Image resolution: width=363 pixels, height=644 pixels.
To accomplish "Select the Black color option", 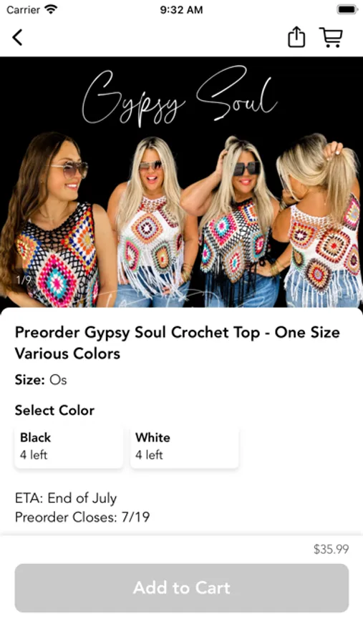I will (69, 447).
